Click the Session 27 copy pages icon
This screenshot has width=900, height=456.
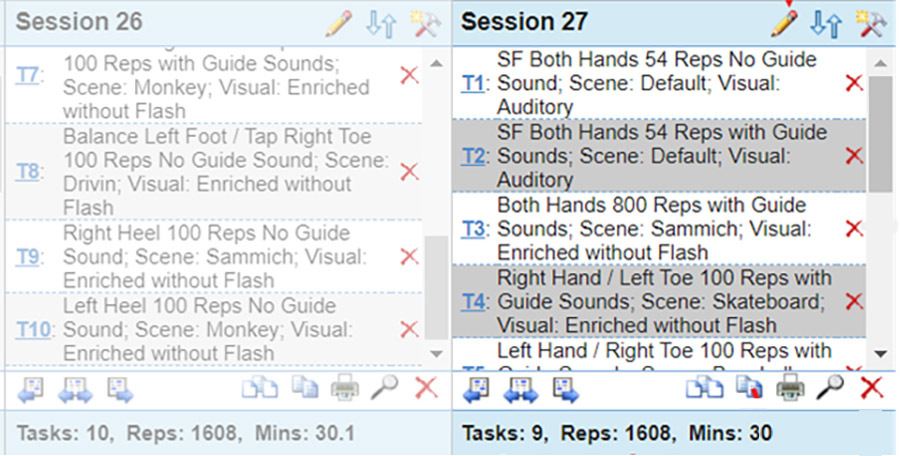pyautogui.click(x=704, y=389)
